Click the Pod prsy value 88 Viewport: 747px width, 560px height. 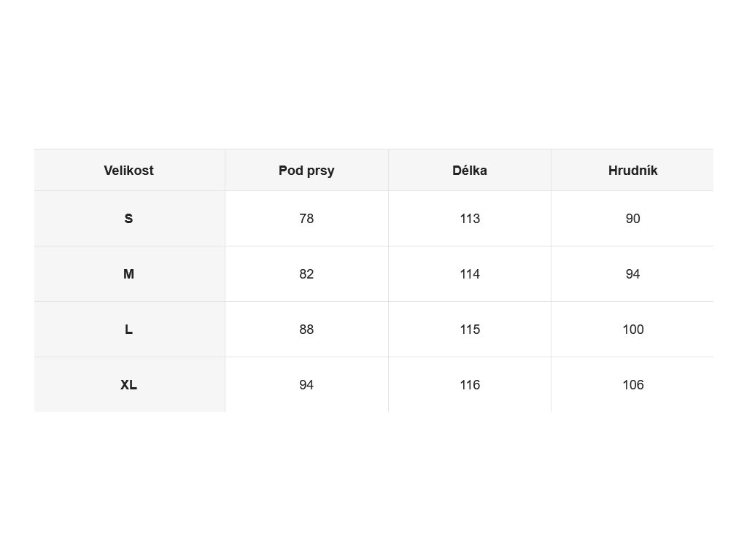[x=306, y=329]
